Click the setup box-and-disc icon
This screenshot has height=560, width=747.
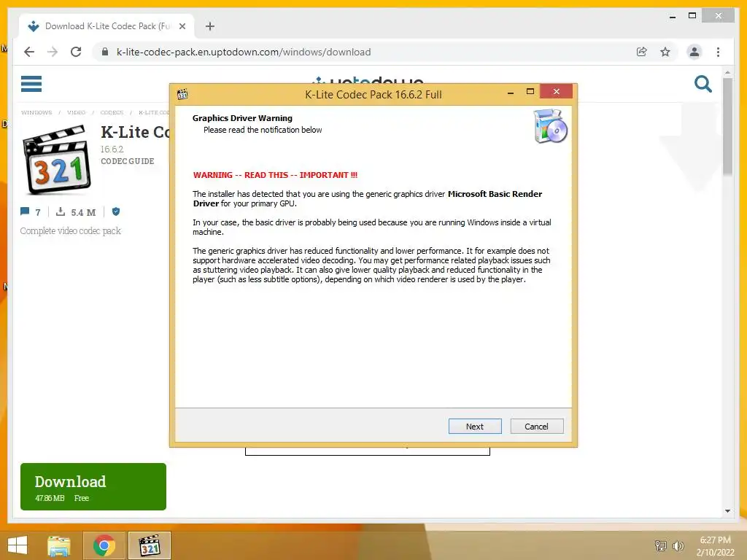550,126
